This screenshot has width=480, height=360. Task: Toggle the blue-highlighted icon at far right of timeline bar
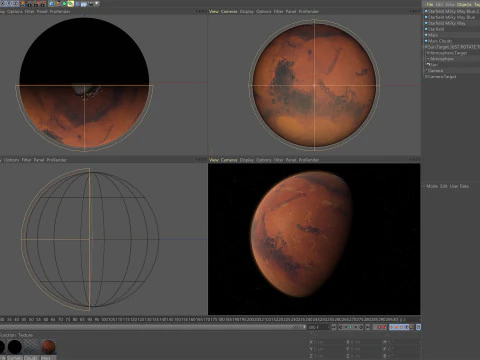(x=419, y=327)
